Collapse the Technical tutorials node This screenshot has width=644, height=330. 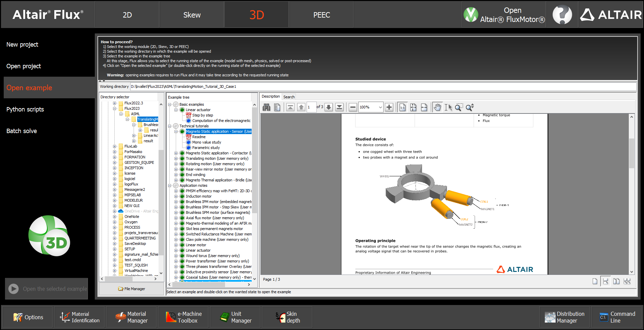point(170,126)
